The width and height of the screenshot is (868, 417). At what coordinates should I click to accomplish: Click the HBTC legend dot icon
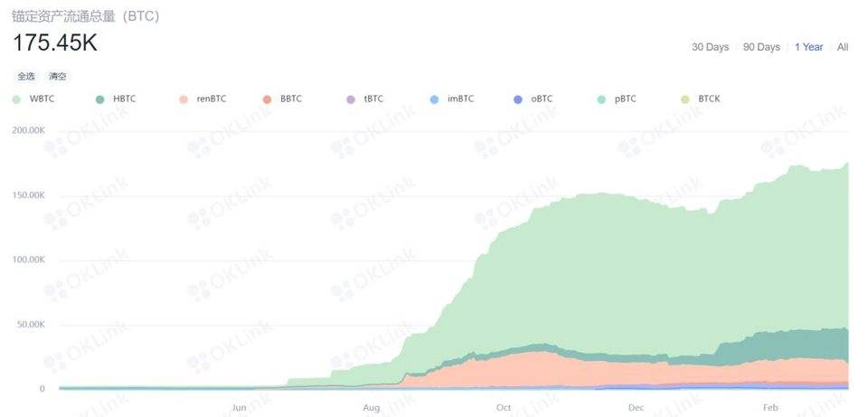(99, 99)
